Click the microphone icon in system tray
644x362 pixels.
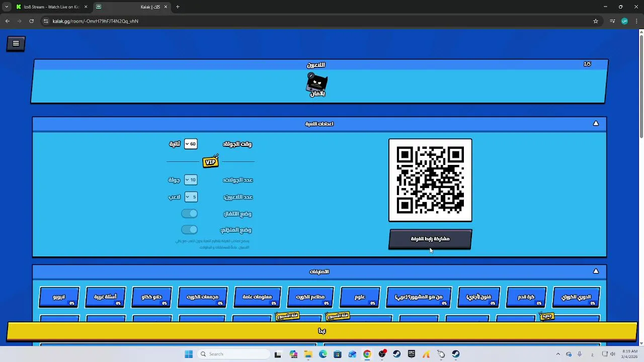pyautogui.click(x=580, y=354)
